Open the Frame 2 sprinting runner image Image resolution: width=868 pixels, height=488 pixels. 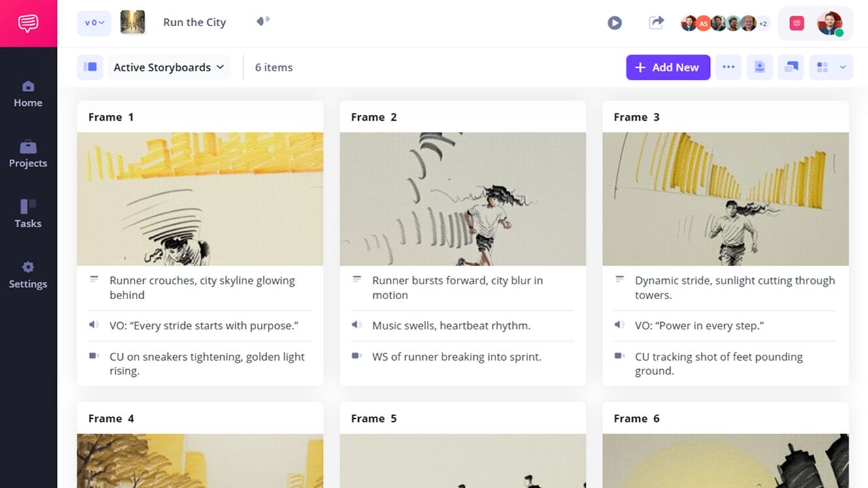[x=463, y=199]
